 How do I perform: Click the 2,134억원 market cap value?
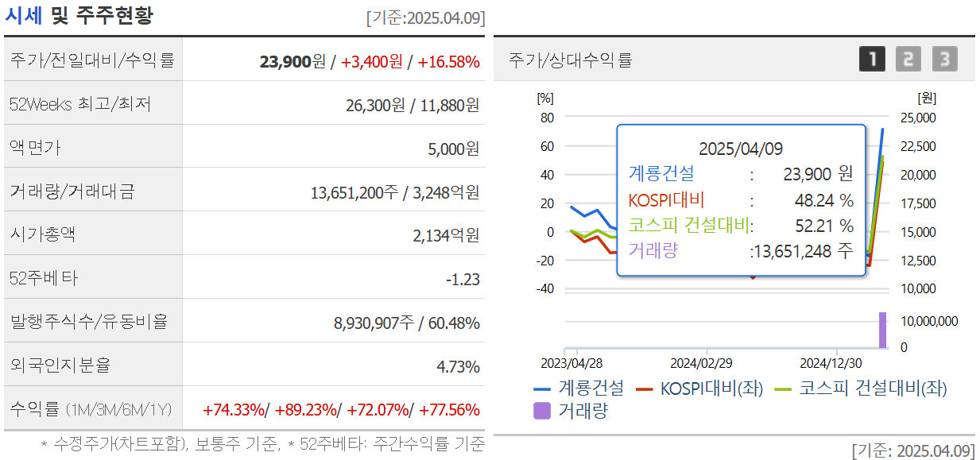pyautogui.click(x=447, y=235)
